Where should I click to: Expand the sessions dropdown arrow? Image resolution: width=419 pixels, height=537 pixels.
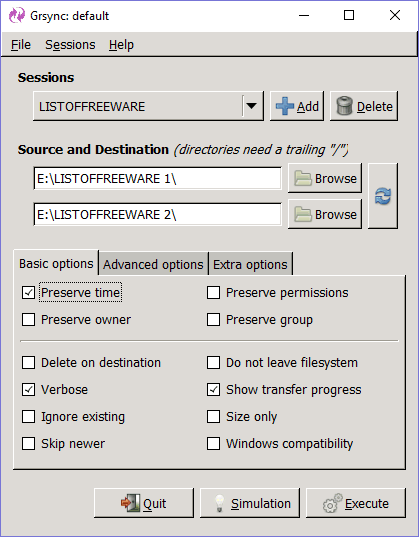(x=252, y=106)
